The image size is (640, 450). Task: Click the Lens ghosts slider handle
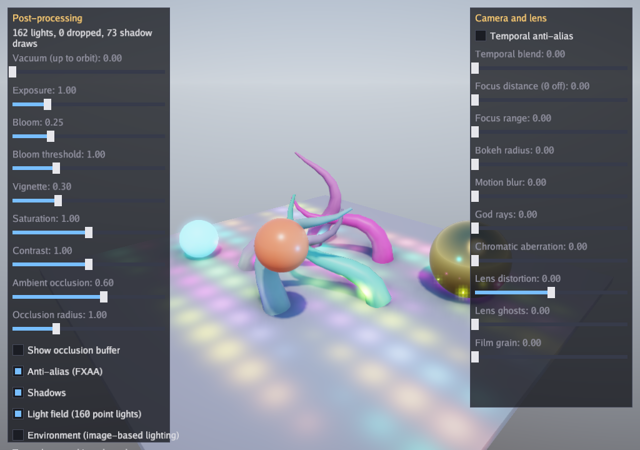tap(475, 325)
